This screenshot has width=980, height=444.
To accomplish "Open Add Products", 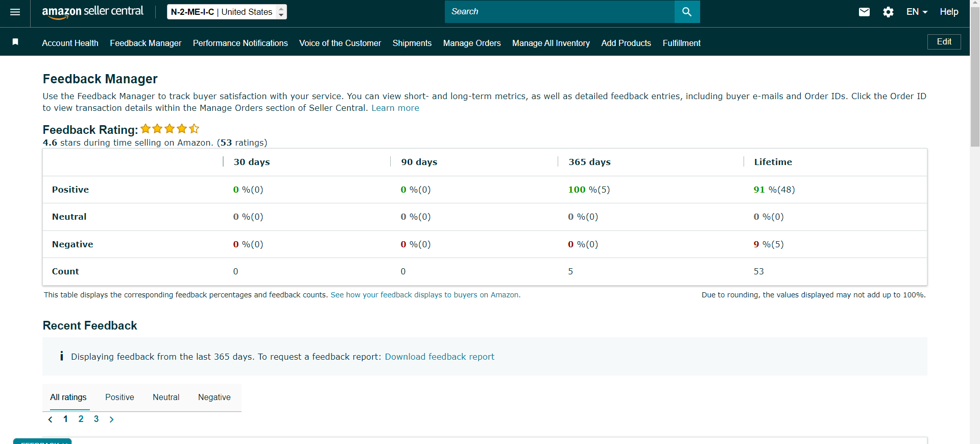I will click(626, 43).
